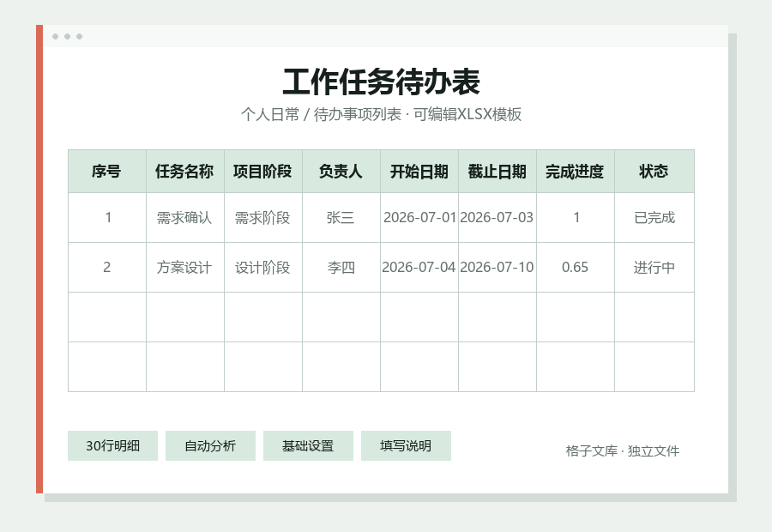772x532 pixels.
Task: Select the 基础设置 tab
Action: point(308,446)
